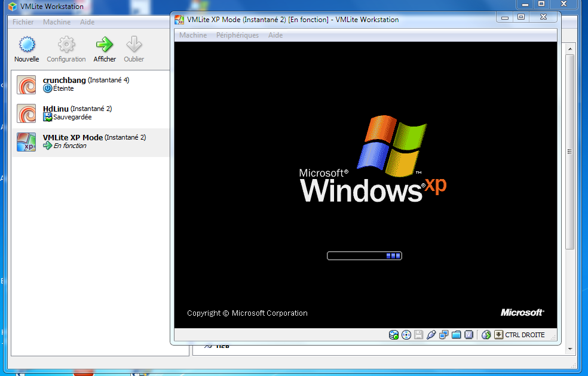Click the keyboard capture arrow icon

tap(498, 335)
